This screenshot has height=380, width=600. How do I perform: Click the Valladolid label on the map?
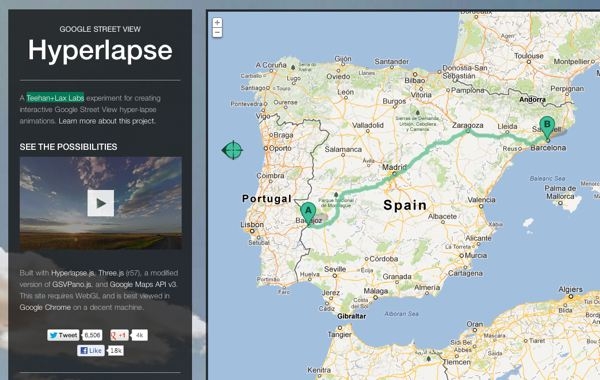pyautogui.click(x=368, y=125)
